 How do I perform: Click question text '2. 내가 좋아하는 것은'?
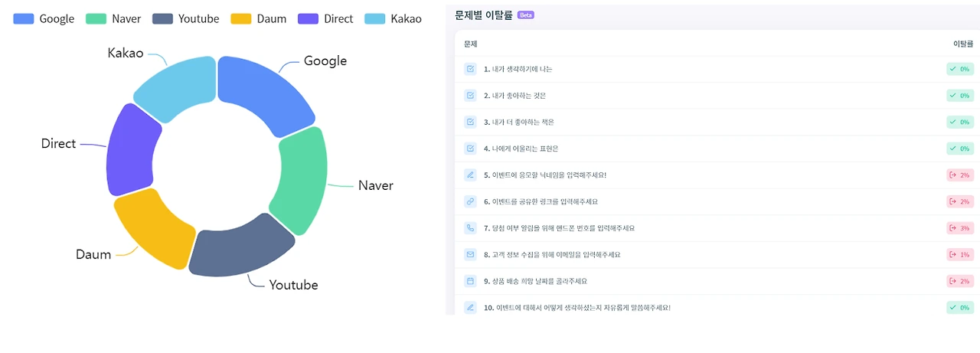(x=514, y=96)
